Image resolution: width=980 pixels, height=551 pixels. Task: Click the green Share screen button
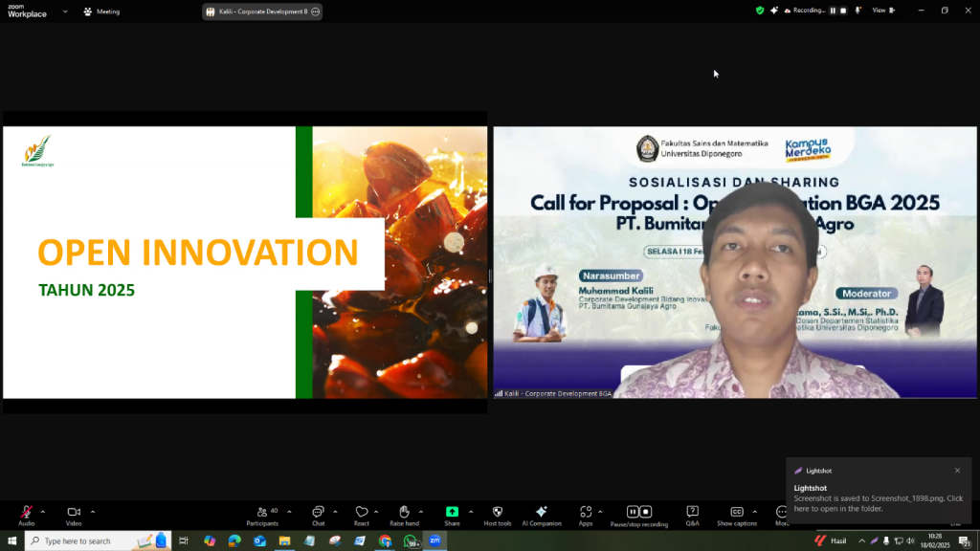pos(452,513)
